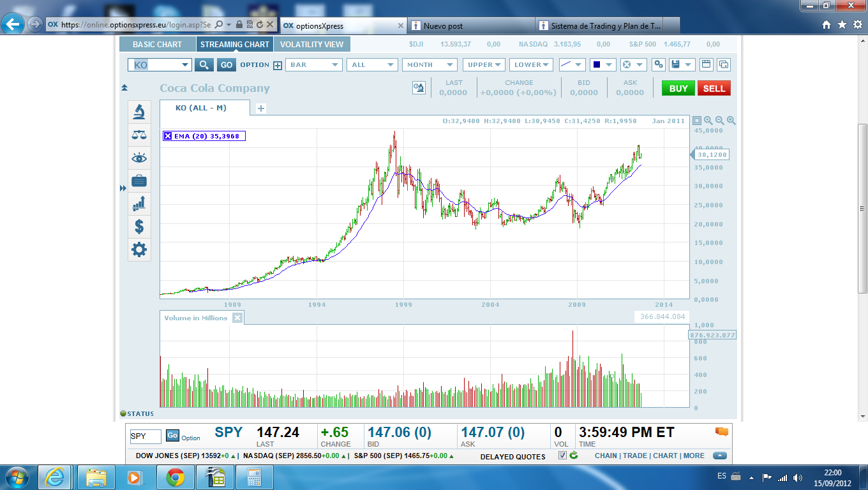Open the gear settings icon in sidebar

pos(139,249)
